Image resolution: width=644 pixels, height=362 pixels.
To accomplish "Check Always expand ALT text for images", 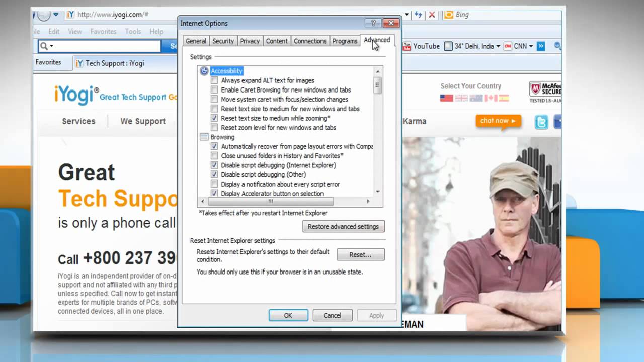I will (x=214, y=80).
